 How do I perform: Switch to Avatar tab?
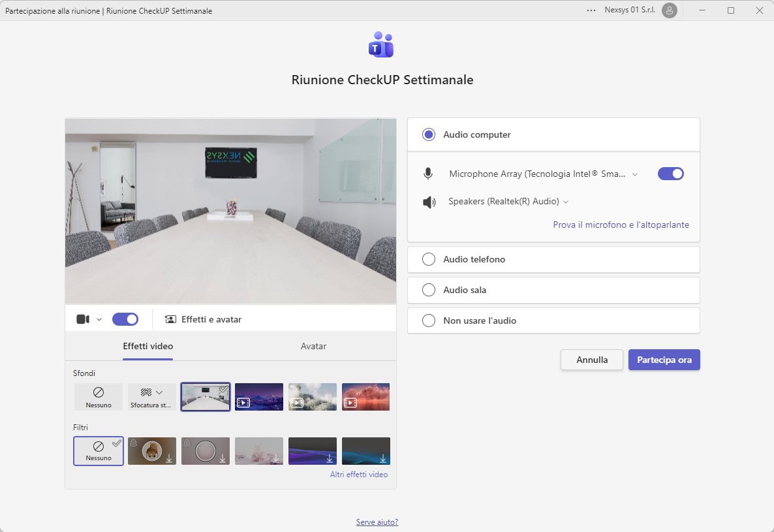(x=313, y=347)
